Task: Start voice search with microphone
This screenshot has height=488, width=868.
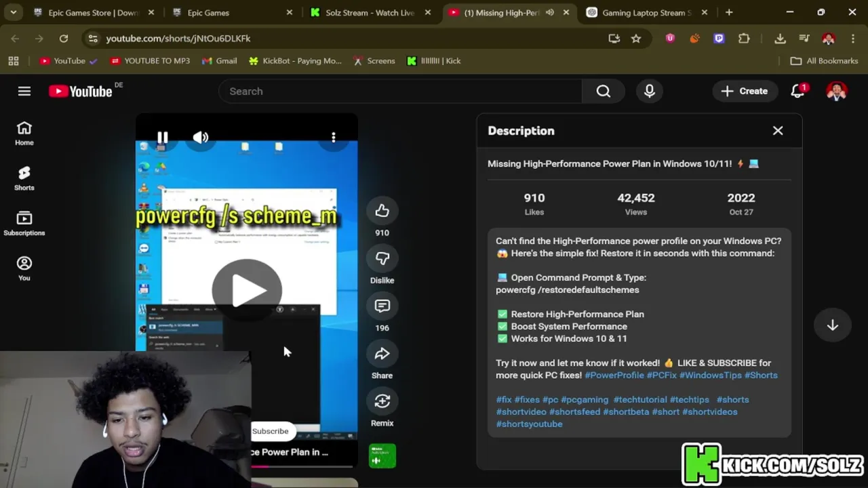Action: point(650,91)
